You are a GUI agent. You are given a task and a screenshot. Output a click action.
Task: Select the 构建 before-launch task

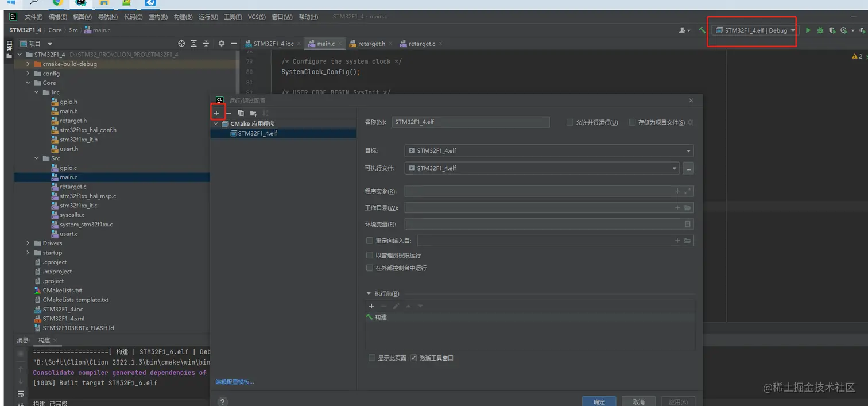coord(530,317)
